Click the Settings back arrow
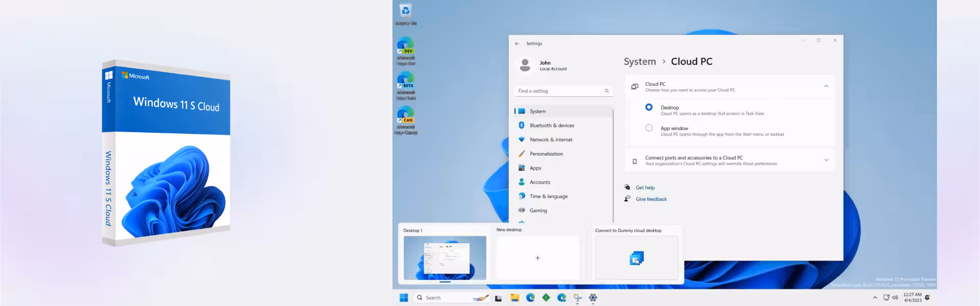 tap(517, 43)
